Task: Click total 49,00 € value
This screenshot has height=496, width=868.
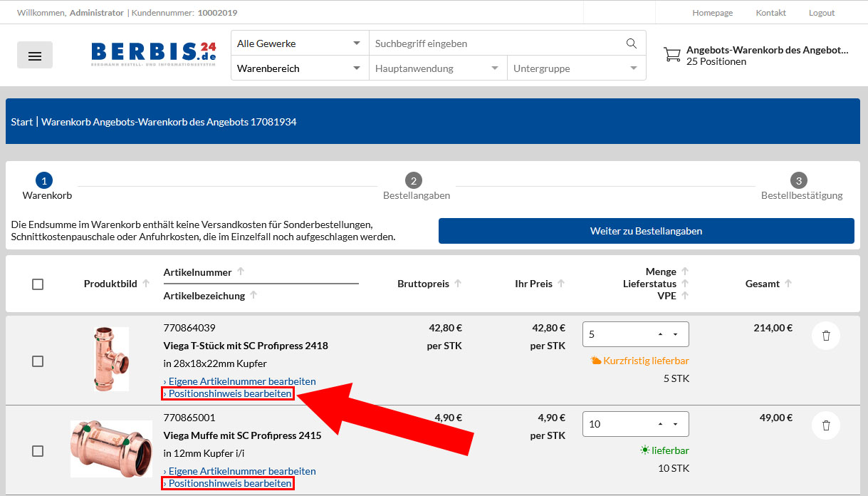Action: pos(776,418)
